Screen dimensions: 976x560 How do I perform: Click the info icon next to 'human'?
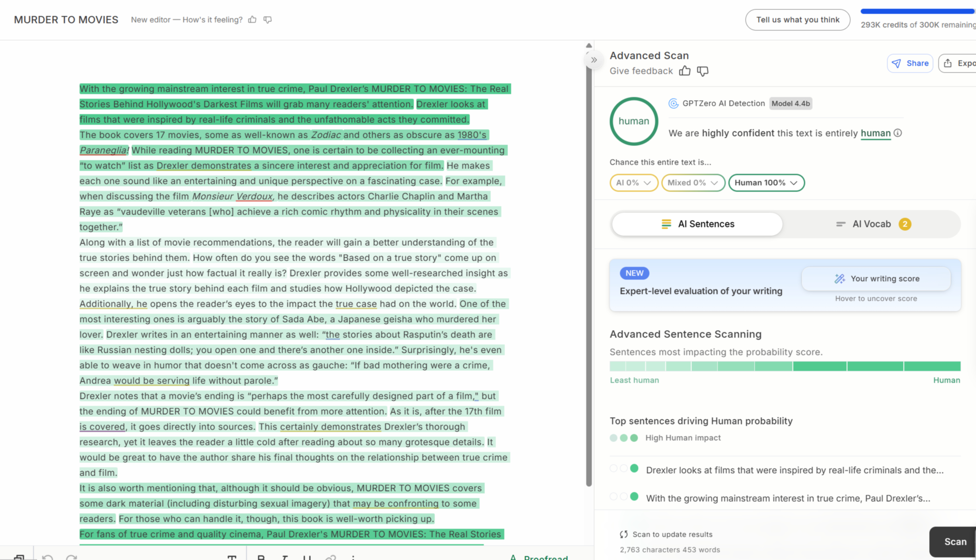pos(897,133)
